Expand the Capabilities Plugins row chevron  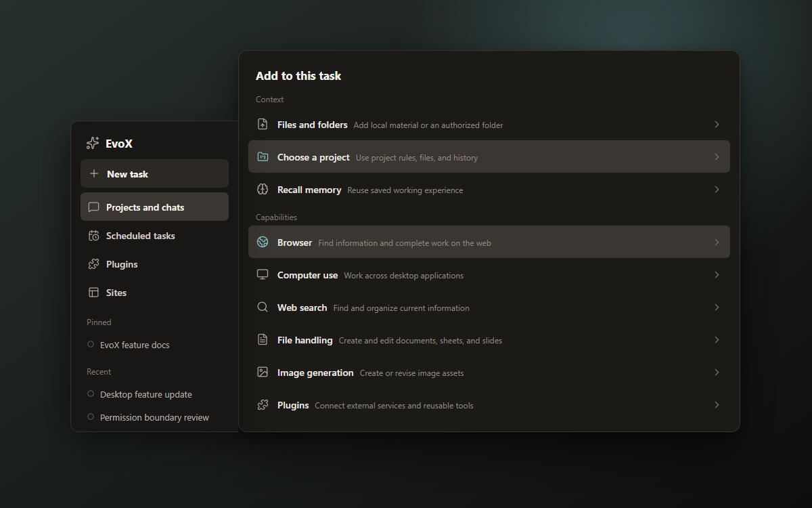[x=717, y=404]
